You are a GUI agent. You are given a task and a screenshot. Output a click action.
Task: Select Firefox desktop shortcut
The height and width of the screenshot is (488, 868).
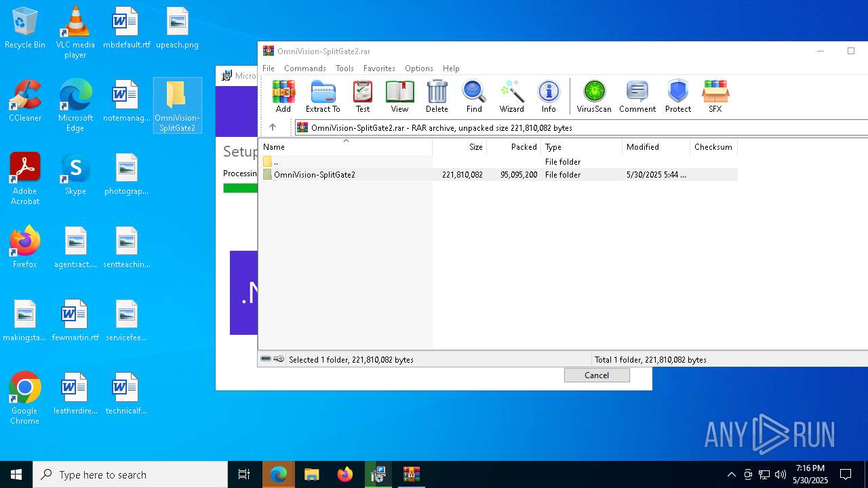[24, 247]
